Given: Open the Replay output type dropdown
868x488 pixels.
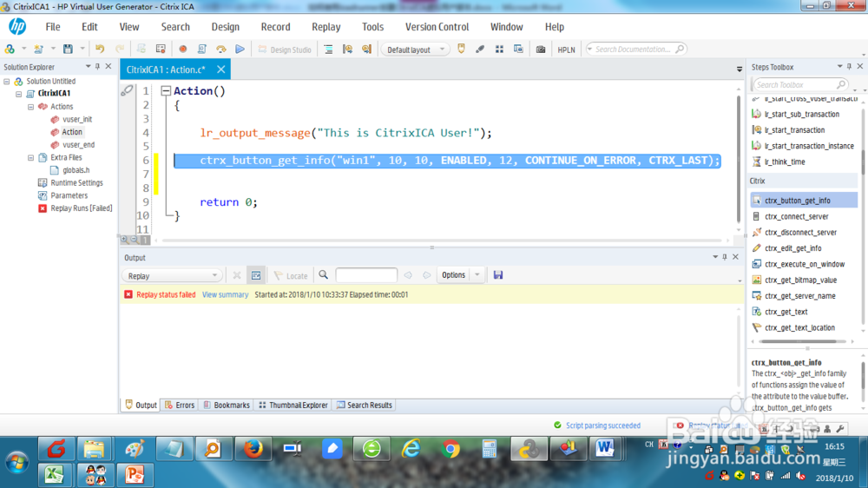Looking at the screenshot, I should [172, 275].
